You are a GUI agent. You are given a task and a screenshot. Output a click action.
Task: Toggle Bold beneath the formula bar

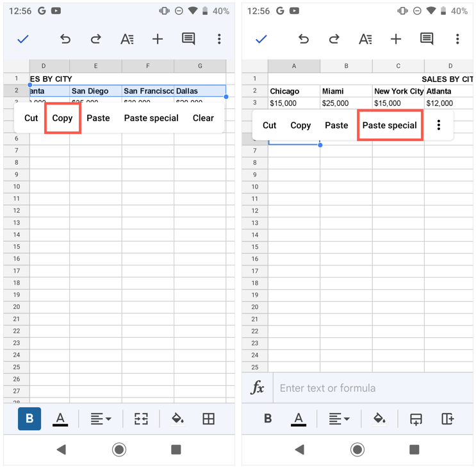click(x=268, y=419)
